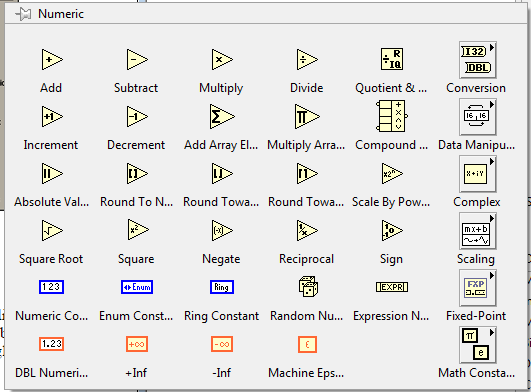
Task: Click the Numeric palette title
Action: point(61,14)
